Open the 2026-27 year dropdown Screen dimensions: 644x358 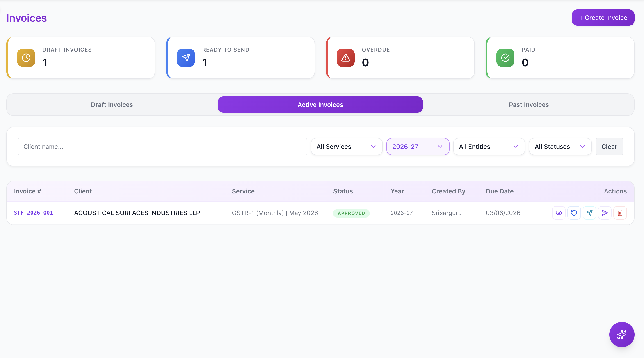pos(418,147)
